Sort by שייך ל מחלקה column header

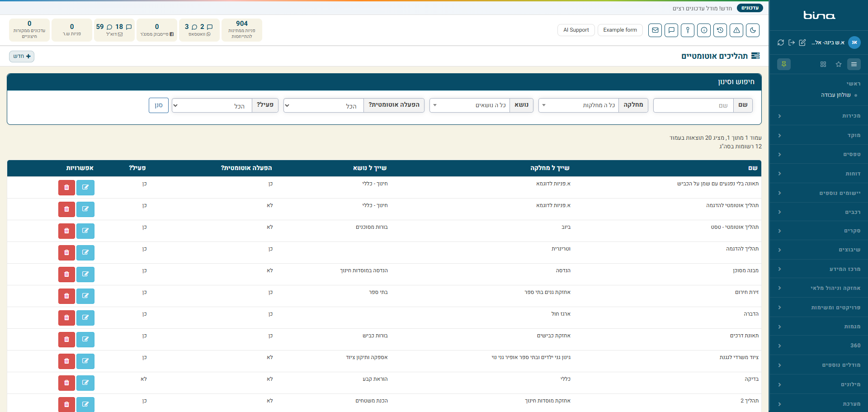click(x=550, y=168)
